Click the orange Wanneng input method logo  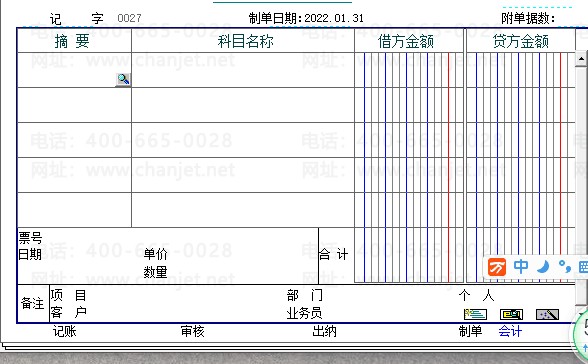tap(497, 267)
